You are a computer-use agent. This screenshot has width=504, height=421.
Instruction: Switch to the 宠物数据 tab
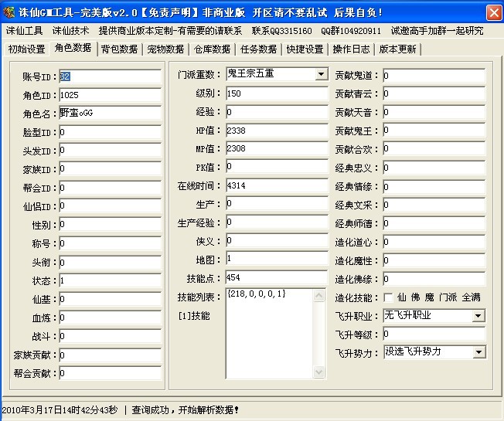click(165, 49)
